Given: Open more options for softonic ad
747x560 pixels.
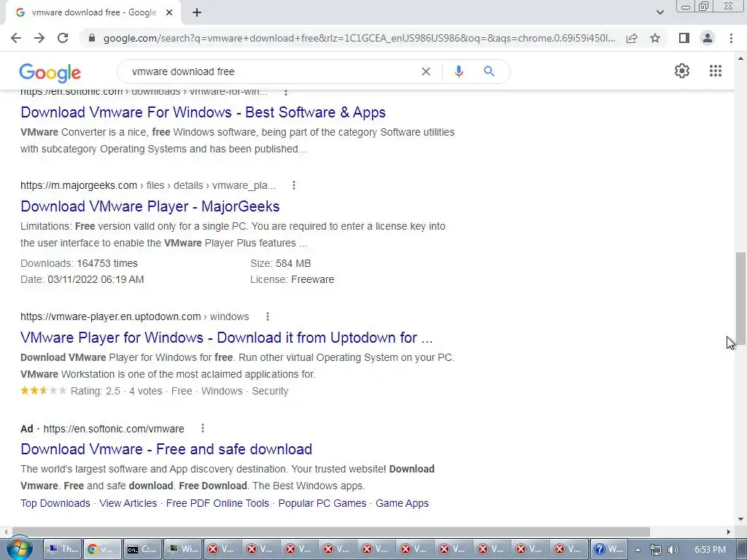Looking at the screenshot, I should tap(203, 429).
